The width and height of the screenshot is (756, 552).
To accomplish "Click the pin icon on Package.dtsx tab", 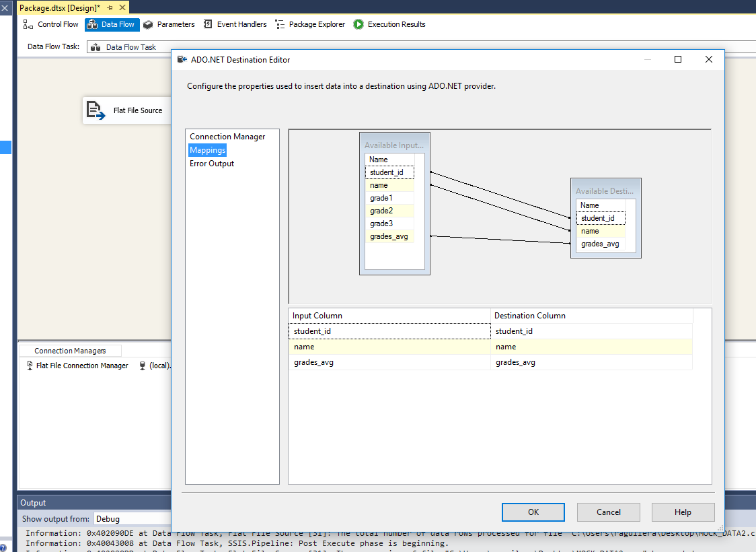I will point(110,7).
